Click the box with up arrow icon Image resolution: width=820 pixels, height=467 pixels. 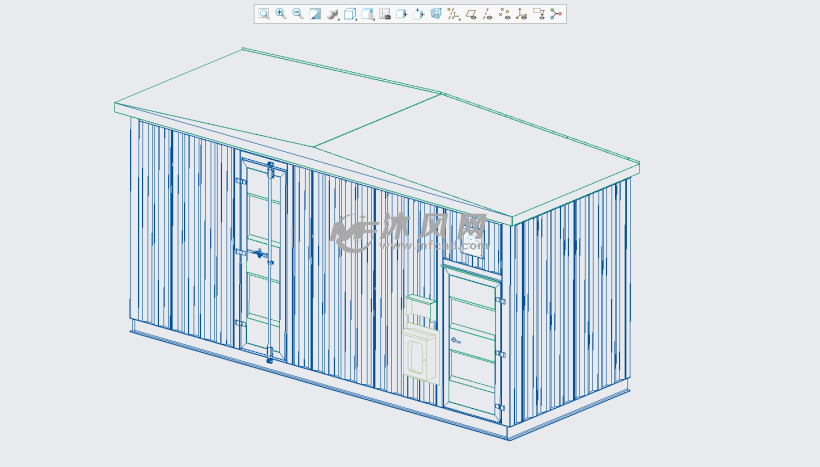coord(419,14)
